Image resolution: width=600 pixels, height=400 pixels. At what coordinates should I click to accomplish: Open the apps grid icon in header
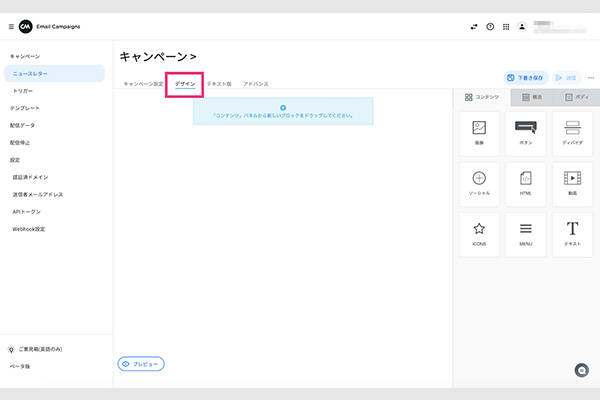pyautogui.click(x=506, y=27)
